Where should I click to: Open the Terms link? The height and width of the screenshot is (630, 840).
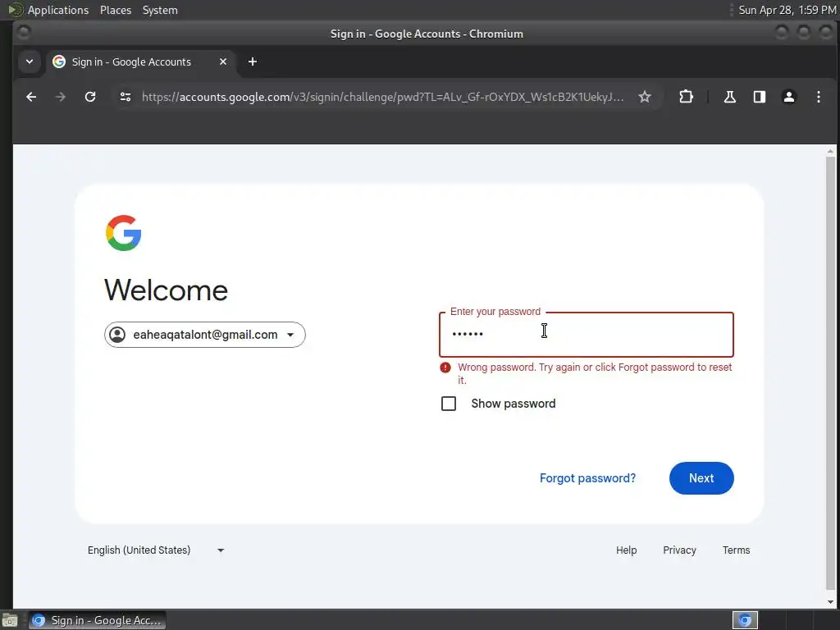[736, 550]
